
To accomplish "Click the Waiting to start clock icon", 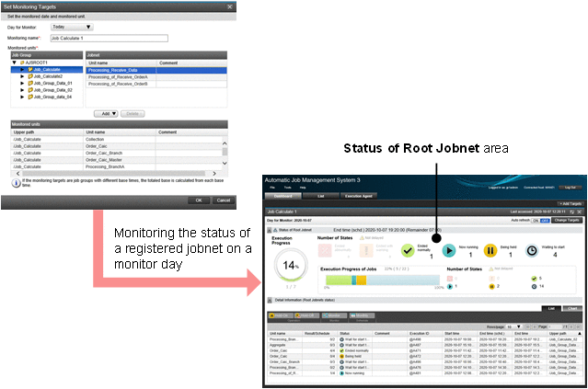I will coord(531,251).
